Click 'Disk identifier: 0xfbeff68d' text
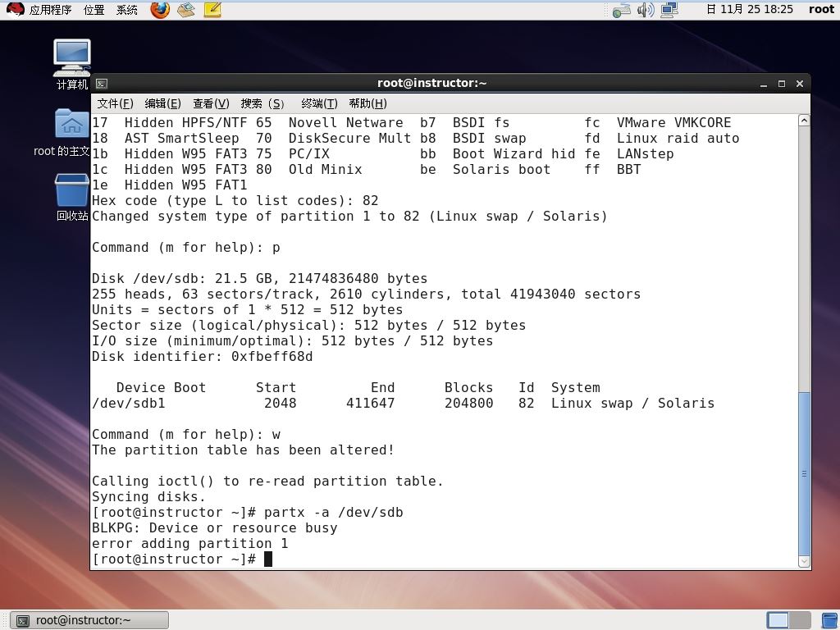 pyautogui.click(x=202, y=357)
